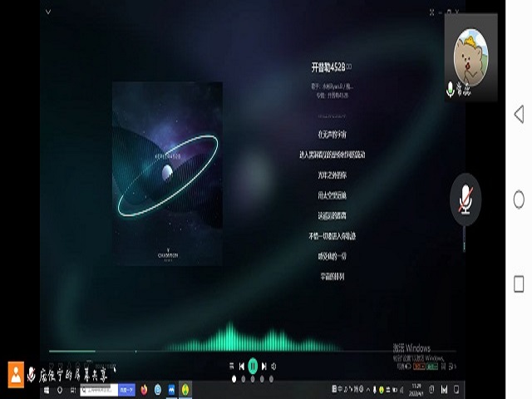The width and height of the screenshot is (532, 399).
Task: Open the Windows Start menu
Action: 47,389
